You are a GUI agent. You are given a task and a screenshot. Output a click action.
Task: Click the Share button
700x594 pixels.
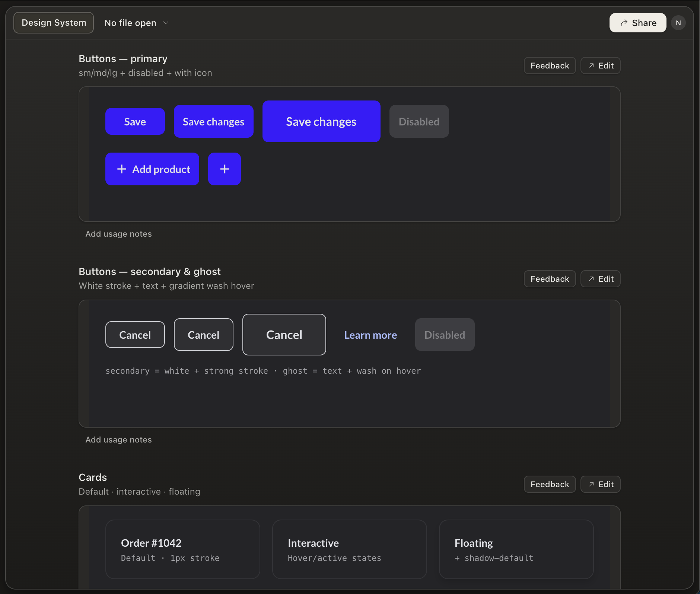637,23
